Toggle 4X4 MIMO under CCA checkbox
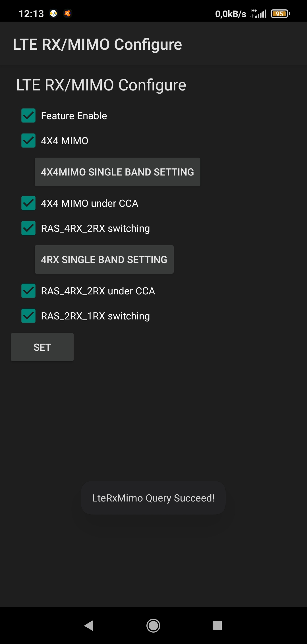307x644 pixels. [x=28, y=203]
